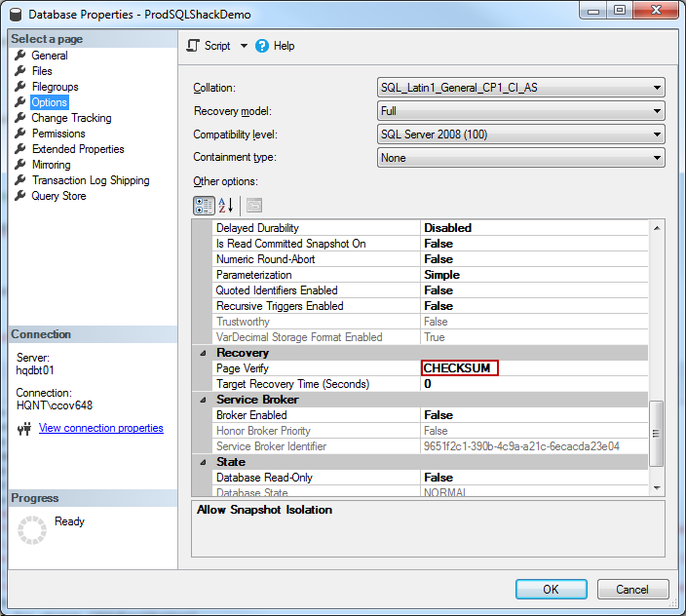Click the Help icon in toolbar

point(262,46)
